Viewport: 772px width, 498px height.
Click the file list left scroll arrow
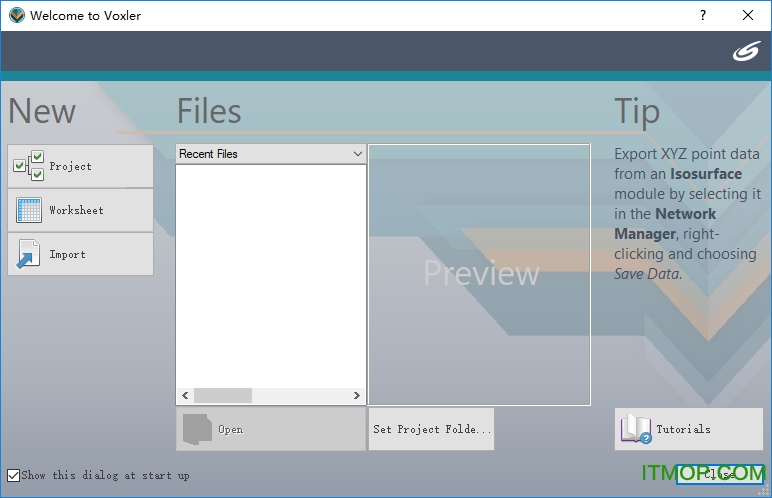pos(184,396)
